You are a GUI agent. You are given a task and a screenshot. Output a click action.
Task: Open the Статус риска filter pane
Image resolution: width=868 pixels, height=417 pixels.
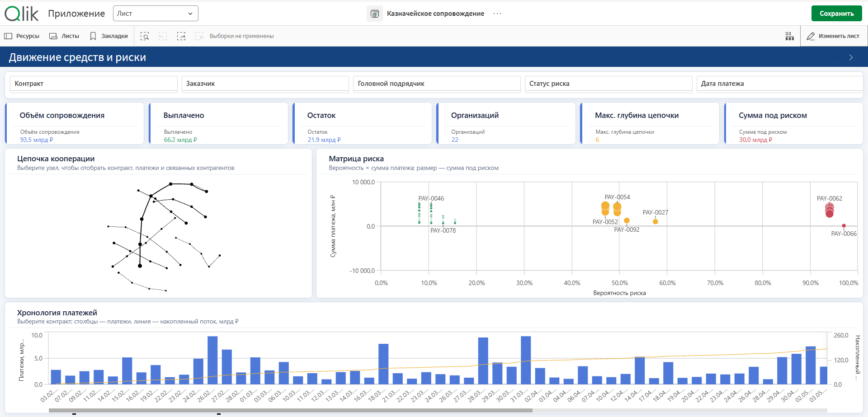coord(608,84)
